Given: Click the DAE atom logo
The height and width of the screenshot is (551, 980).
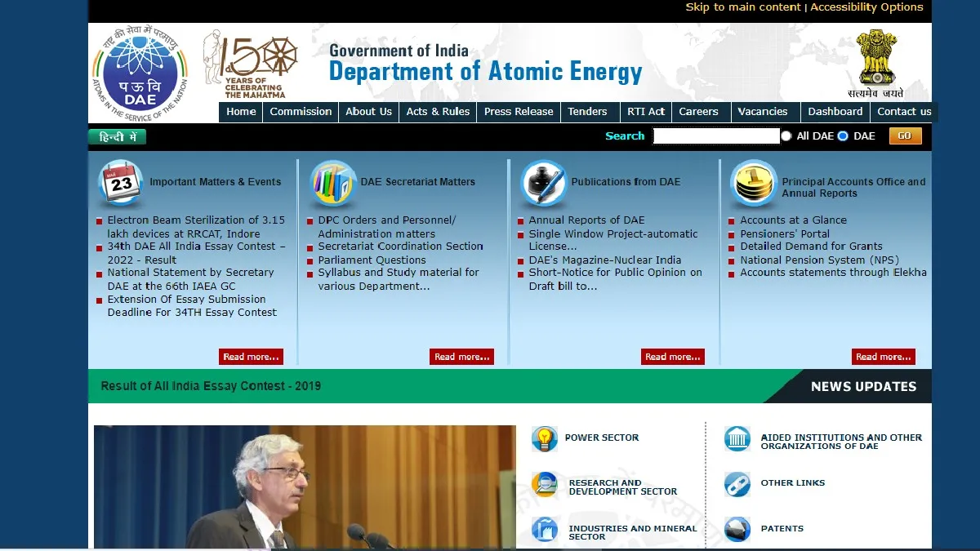Looking at the screenshot, I should [140, 75].
